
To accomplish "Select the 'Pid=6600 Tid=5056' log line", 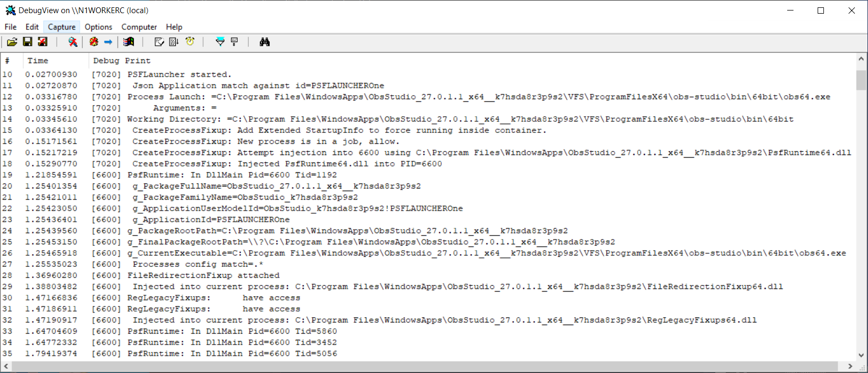I will 429,354.
